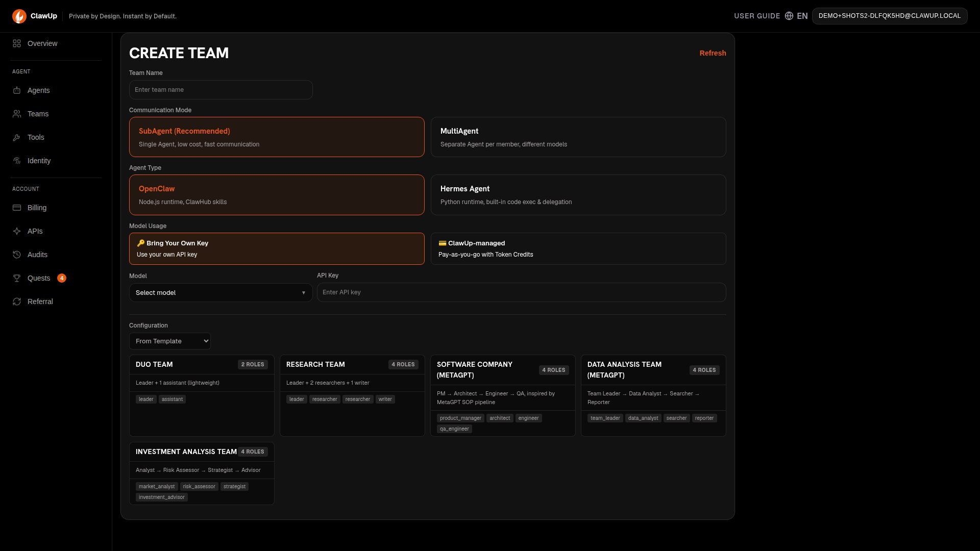This screenshot has height=551, width=980.
Task: Click the ClawUp flame logo
Action: (x=19, y=16)
